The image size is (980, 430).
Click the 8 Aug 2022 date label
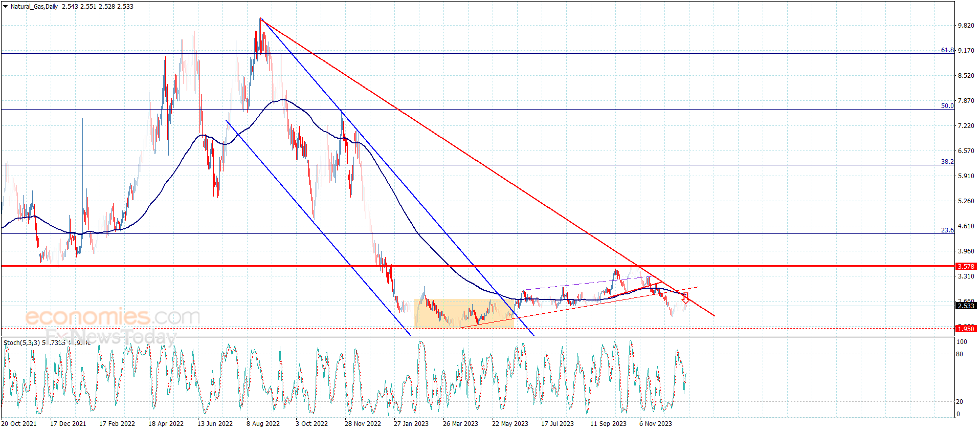pyautogui.click(x=263, y=423)
